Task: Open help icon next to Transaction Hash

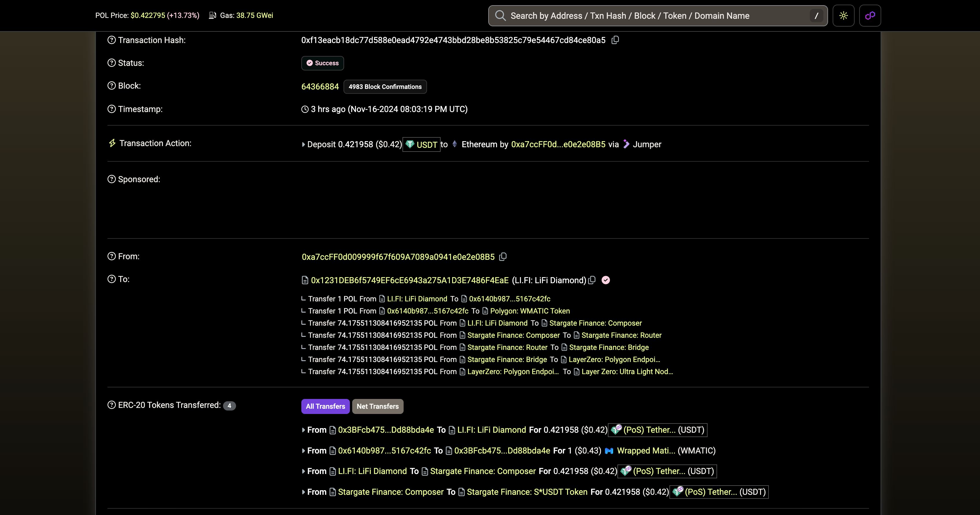Action: [112, 40]
